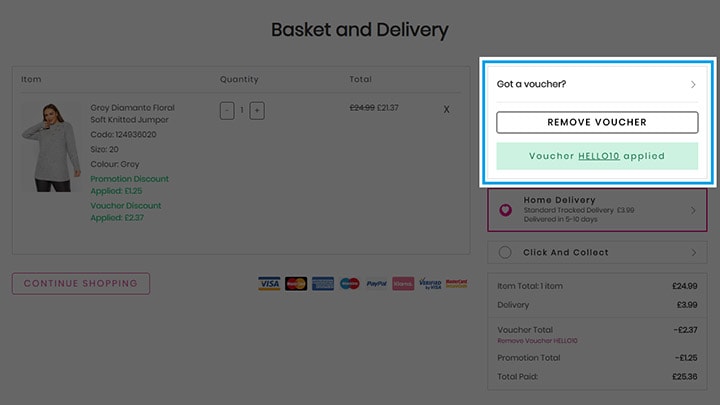
Task: Increase quantity with the plus button
Action: click(257, 111)
